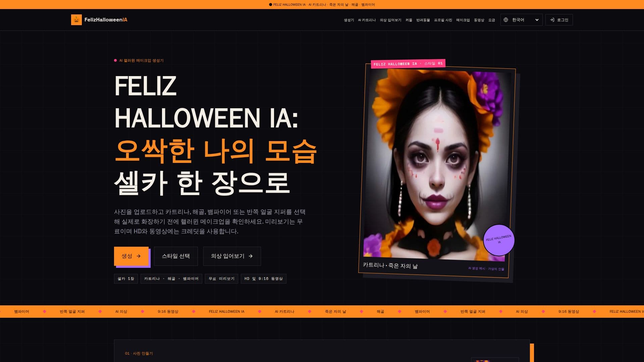Click the purple FELIZ HALLOWEEN IA round badge
This screenshot has height=362, width=644.
499,240
